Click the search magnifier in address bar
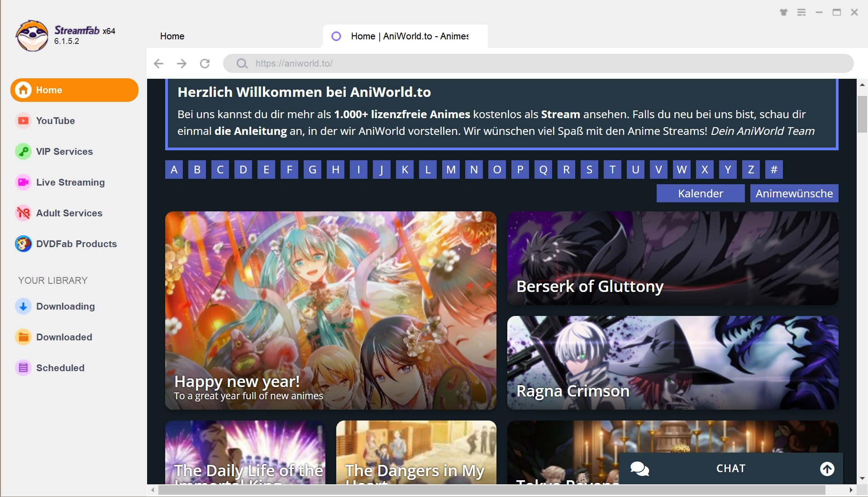 242,63
